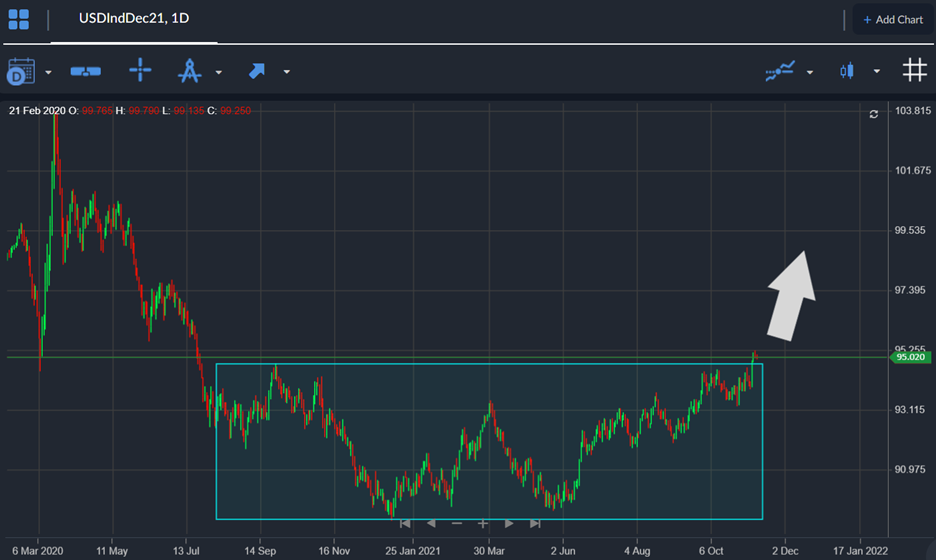This screenshot has width=936, height=560.
Task: Expand the arrow tool dropdown
Action: (287, 72)
